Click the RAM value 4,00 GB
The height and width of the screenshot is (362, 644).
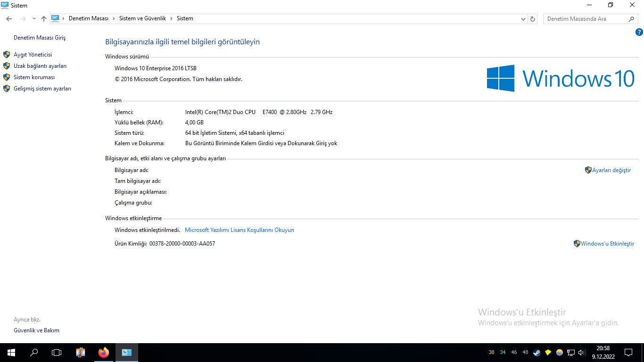(195, 123)
